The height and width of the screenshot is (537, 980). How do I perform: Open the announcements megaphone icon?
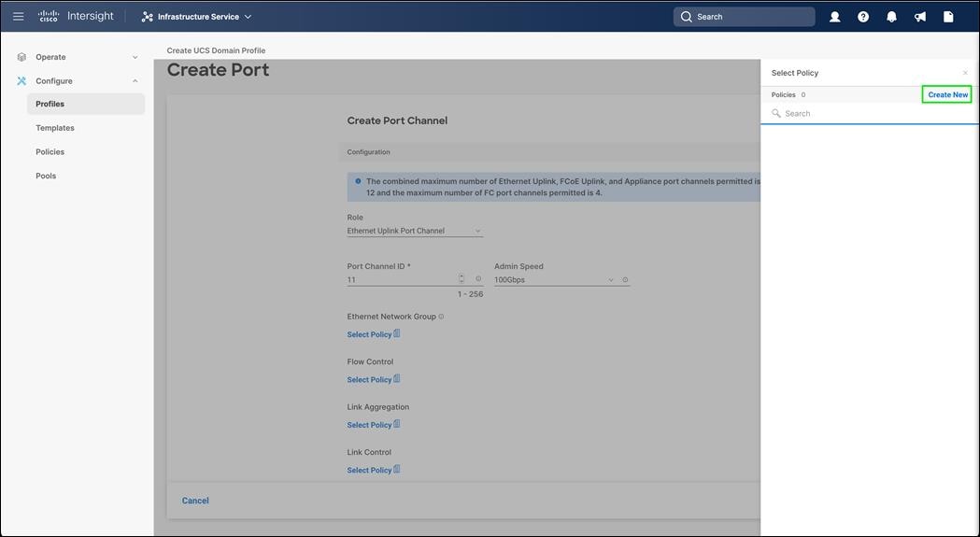[920, 17]
